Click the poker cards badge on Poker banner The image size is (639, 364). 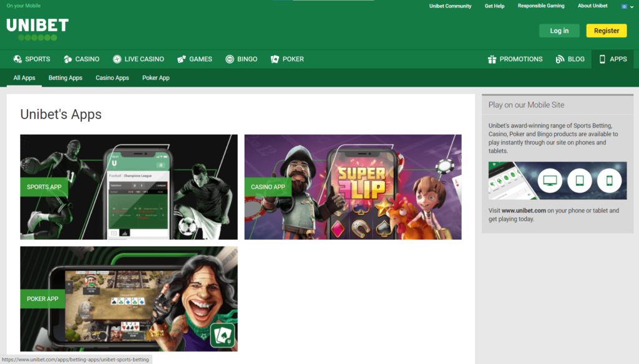(223, 335)
